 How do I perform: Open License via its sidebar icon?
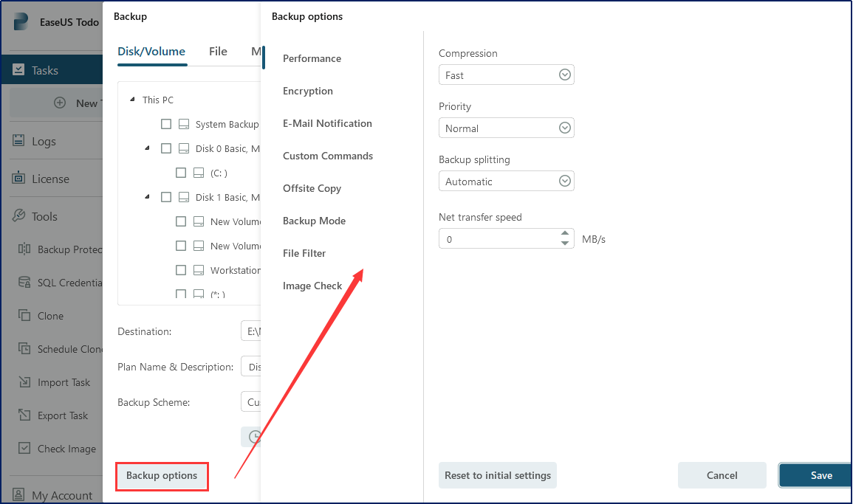coord(18,179)
